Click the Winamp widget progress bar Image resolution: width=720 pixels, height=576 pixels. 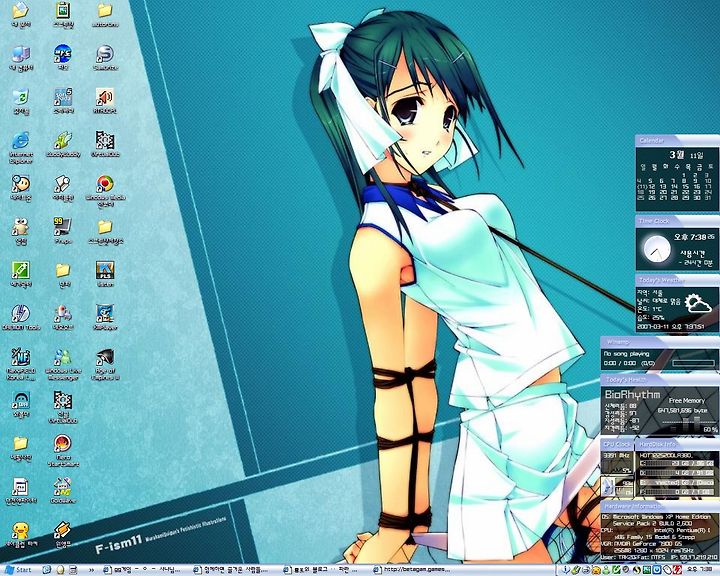point(693,363)
